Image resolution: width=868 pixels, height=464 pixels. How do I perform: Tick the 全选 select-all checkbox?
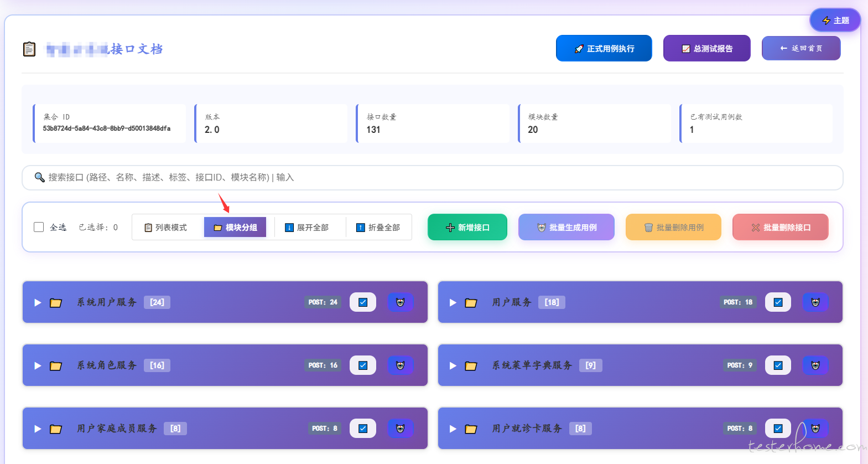pos(39,227)
